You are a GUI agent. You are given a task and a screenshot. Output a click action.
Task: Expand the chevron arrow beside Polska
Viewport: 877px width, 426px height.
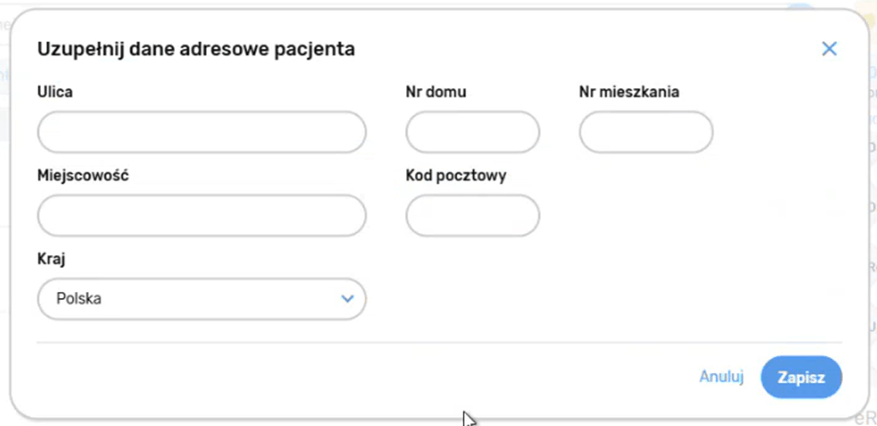coord(347,298)
